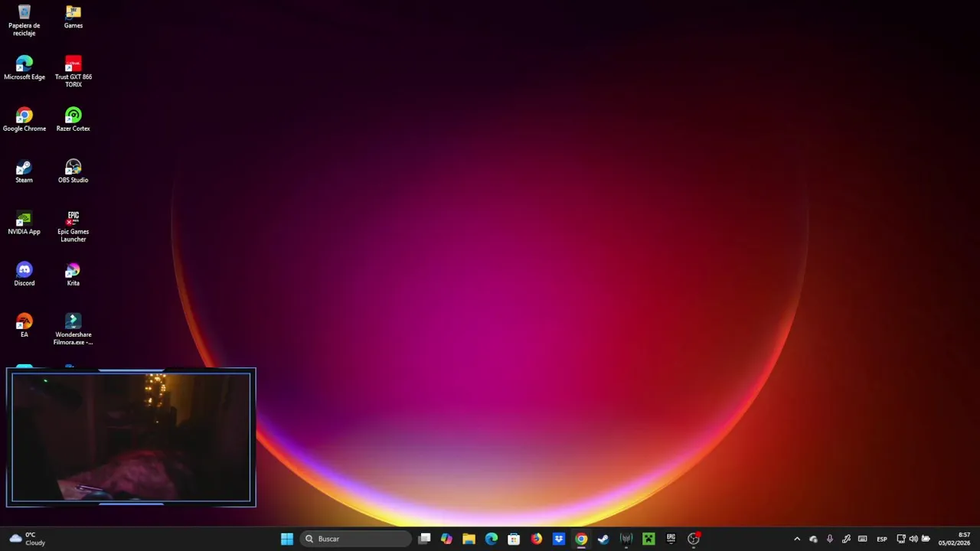Open the Predator app from taskbar
This screenshot has width=980, height=551.
click(626, 539)
